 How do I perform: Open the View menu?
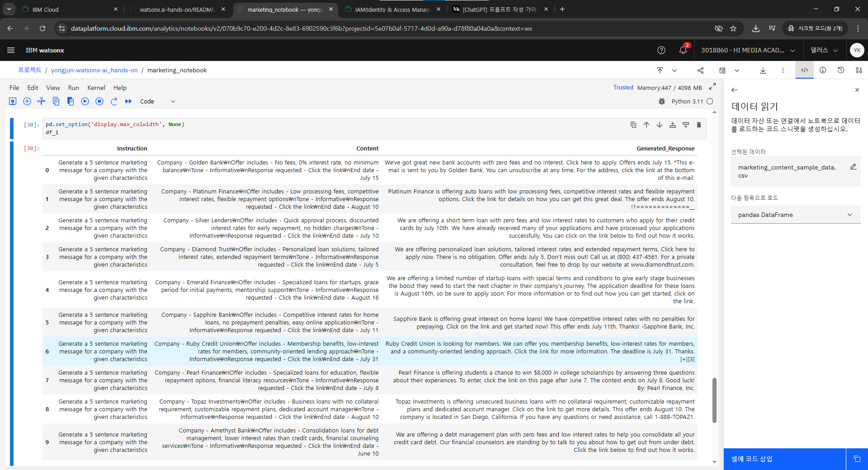coord(53,88)
